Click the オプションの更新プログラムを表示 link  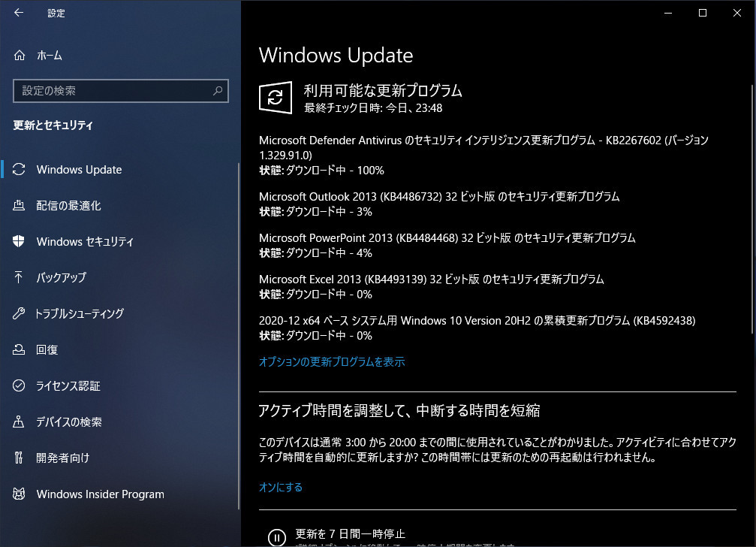tap(332, 361)
